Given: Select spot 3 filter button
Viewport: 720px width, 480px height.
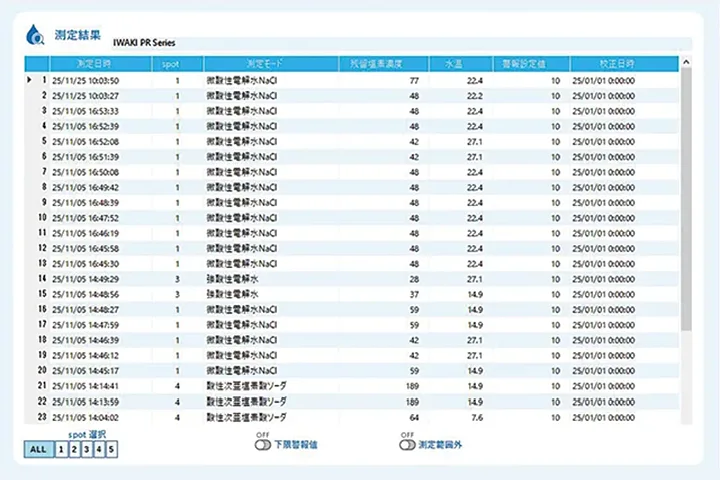Looking at the screenshot, I should point(86,450).
